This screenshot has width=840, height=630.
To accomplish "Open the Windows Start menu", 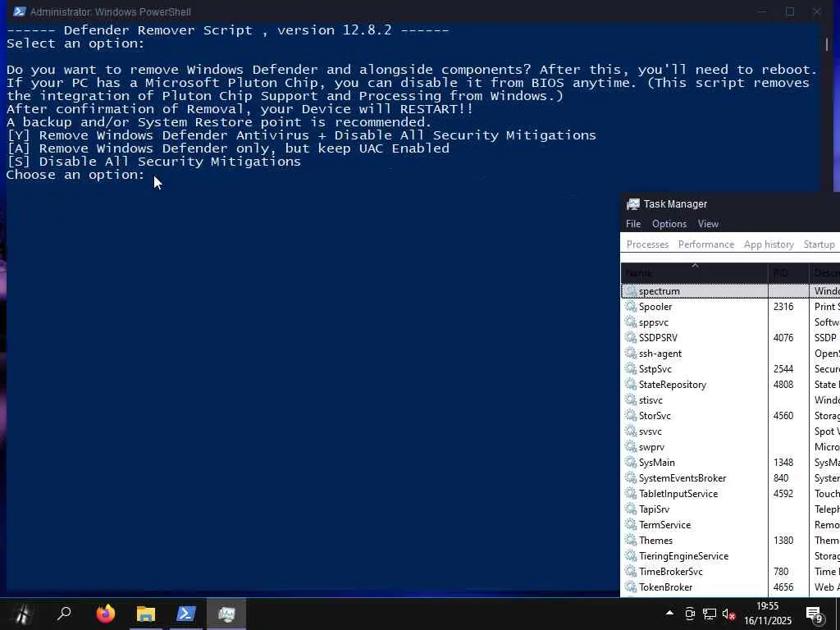I will 22,614.
